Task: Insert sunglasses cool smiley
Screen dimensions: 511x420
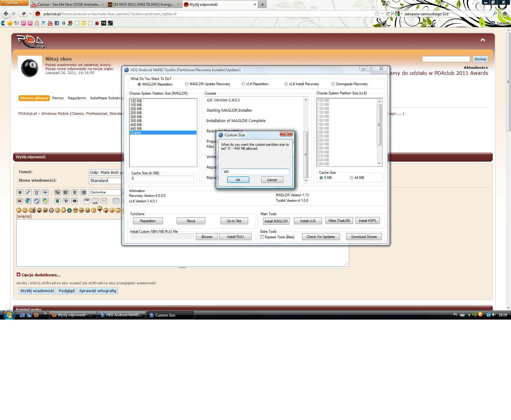Action: [75, 210]
